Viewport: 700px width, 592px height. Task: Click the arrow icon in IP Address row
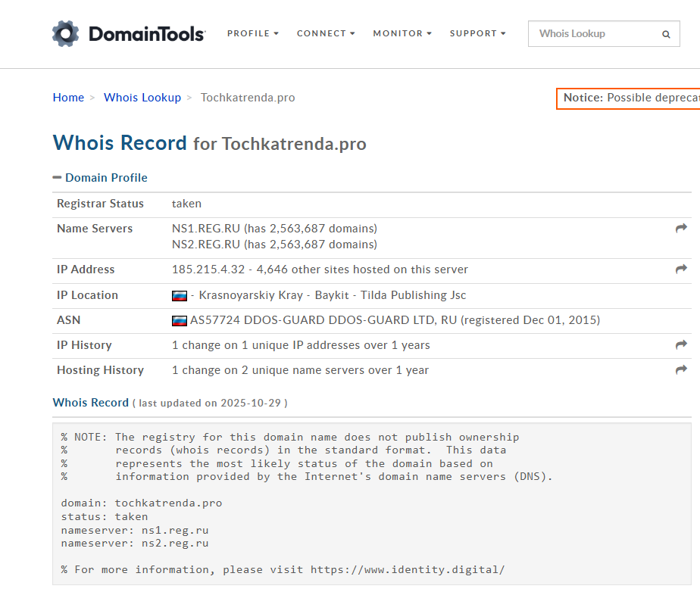pyautogui.click(x=681, y=269)
